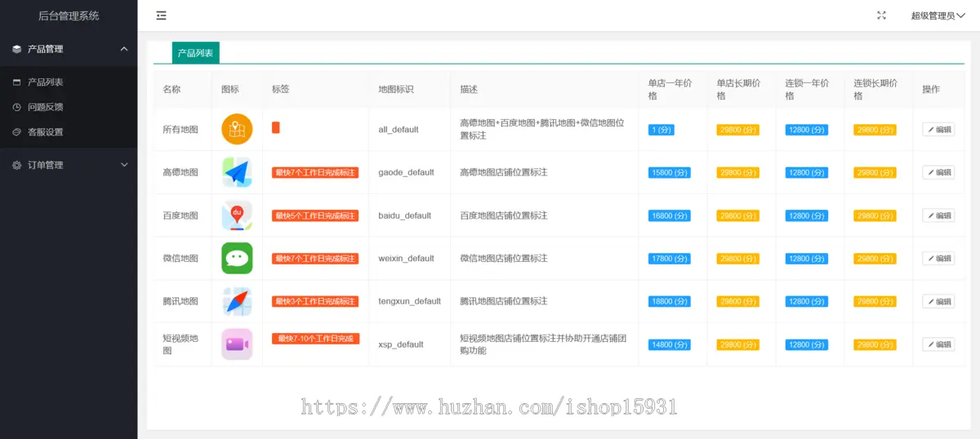
Task: Click the 短视频地图 pink camera icon
Action: pyautogui.click(x=237, y=344)
